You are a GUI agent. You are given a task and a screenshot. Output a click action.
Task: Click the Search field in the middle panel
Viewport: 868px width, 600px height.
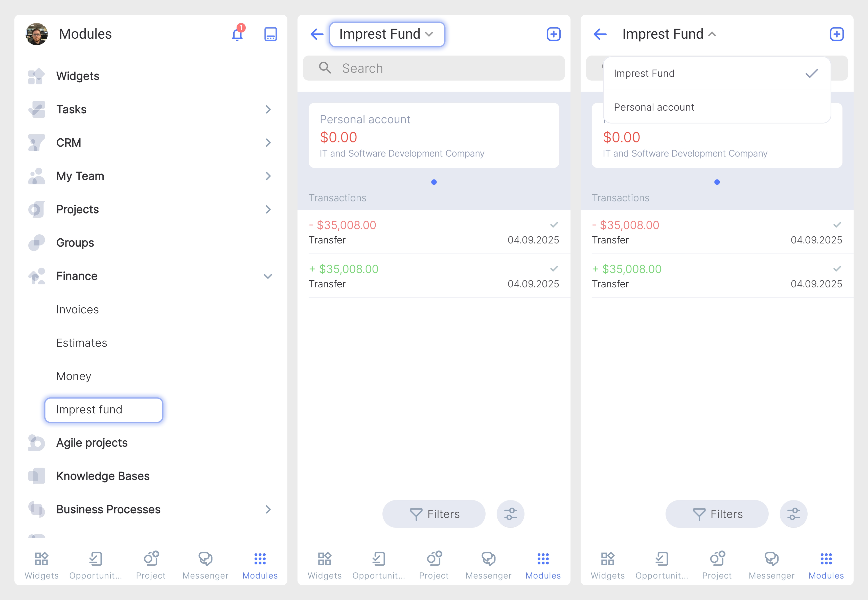click(434, 68)
